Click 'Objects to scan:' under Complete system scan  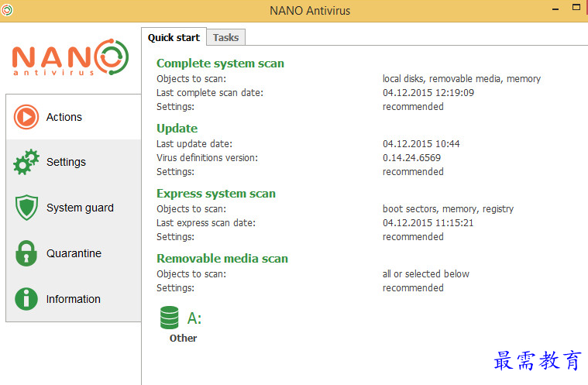point(191,79)
